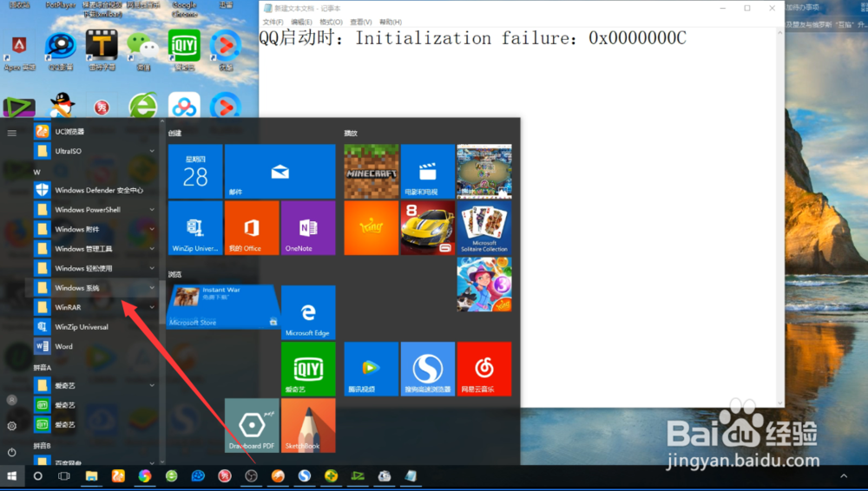Screen dimensions: 868x491
Task: Expand the 爱奇艺 folder with chevron
Action: [94, 385]
